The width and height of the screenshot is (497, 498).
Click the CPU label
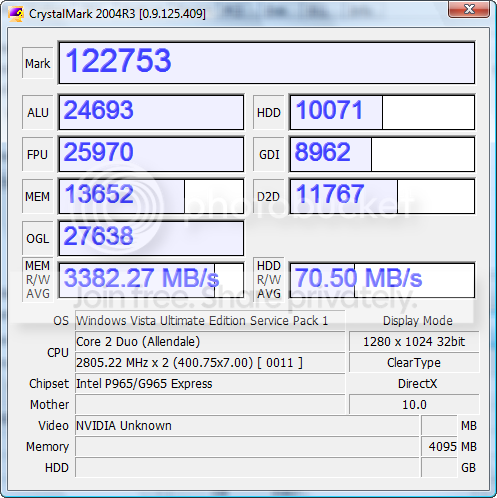click(x=58, y=352)
